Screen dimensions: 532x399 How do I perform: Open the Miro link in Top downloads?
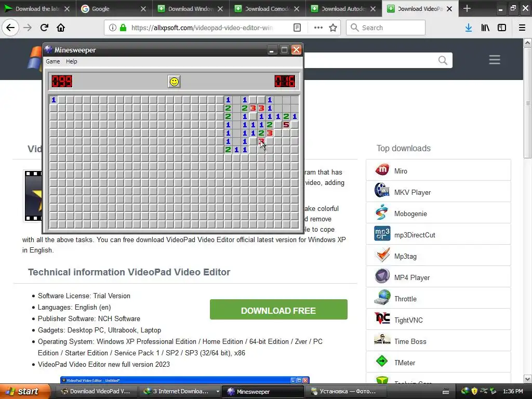(x=401, y=171)
